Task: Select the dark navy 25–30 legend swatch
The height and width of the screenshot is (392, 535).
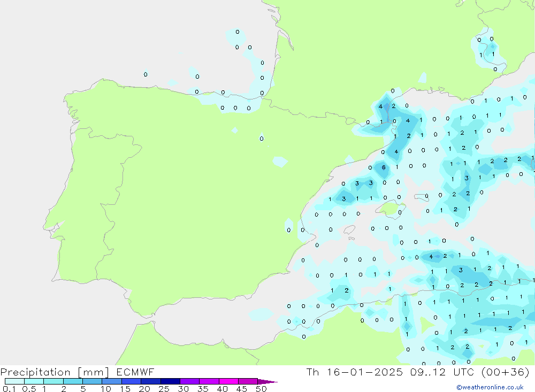Action: (x=170, y=381)
